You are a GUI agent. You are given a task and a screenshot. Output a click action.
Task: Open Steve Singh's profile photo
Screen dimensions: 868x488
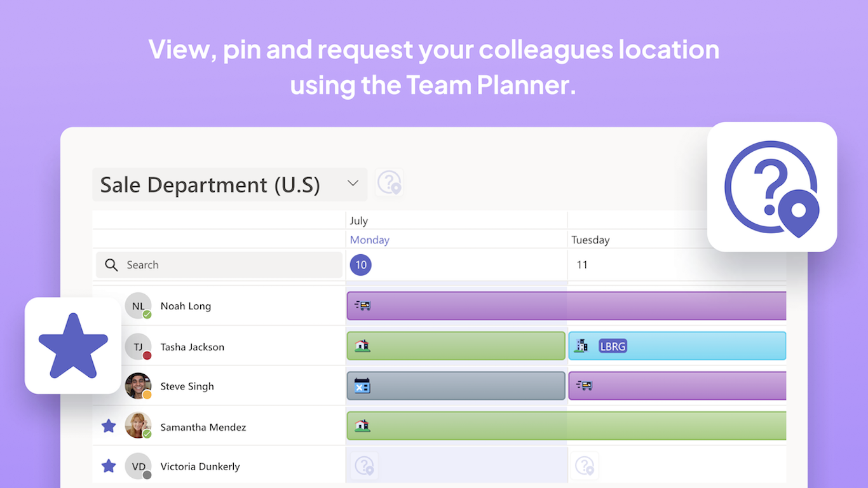[x=138, y=386]
